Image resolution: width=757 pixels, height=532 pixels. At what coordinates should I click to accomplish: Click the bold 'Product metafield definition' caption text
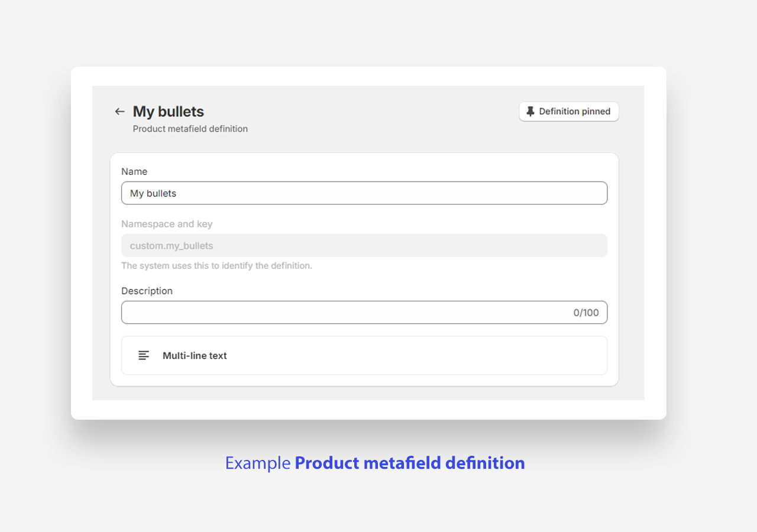[409, 463]
